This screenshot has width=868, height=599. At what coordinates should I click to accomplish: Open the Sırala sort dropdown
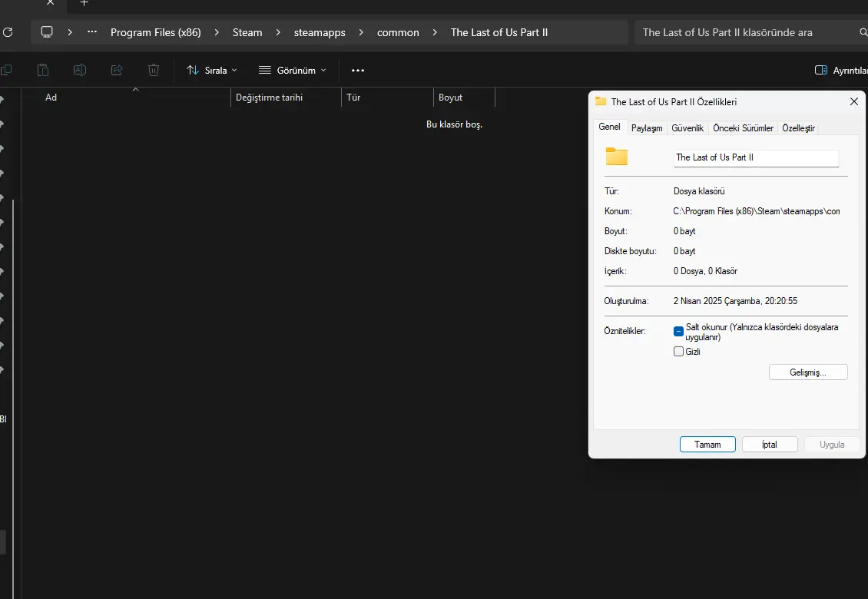pyautogui.click(x=212, y=71)
